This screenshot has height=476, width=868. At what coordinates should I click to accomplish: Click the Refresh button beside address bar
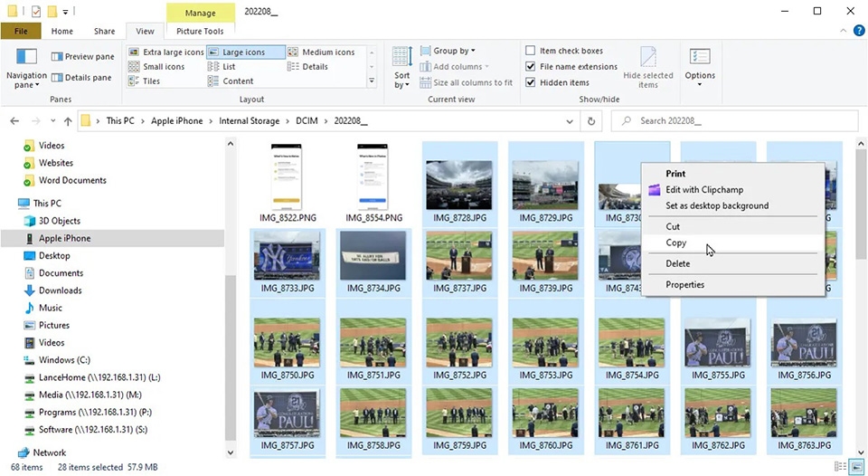coord(591,120)
